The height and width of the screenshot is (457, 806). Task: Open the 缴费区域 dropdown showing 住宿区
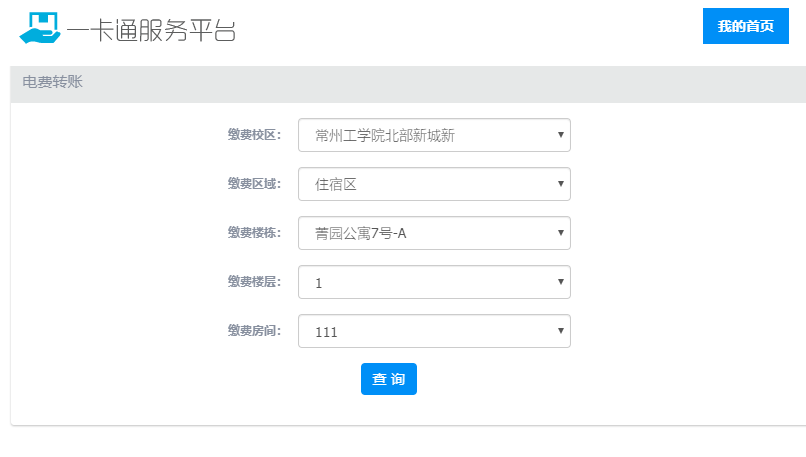coord(433,184)
